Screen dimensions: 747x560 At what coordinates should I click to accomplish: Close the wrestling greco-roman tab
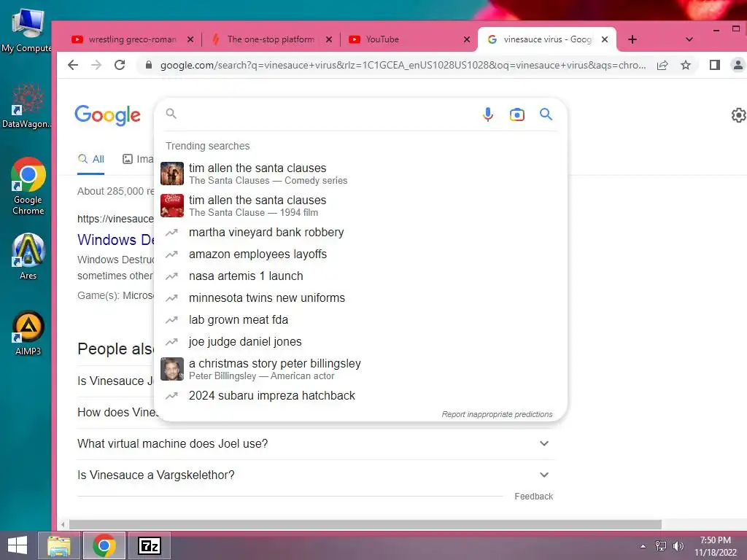(x=190, y=39)
